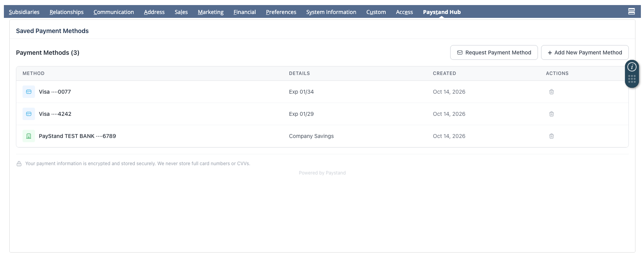The height and width of the screenshot is (260, 644).
Task: Open the Custom tab
Action: pyautogui.click(x=376, y=12)
